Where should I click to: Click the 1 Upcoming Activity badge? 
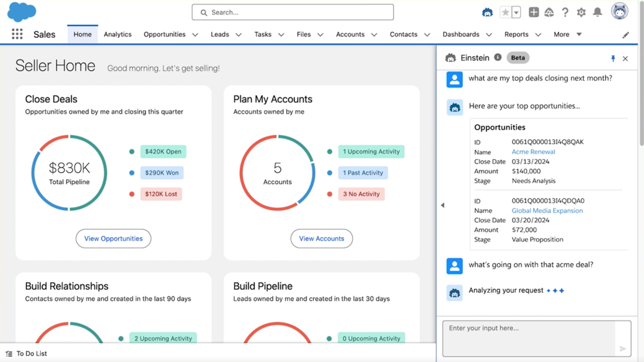[371, 152]
